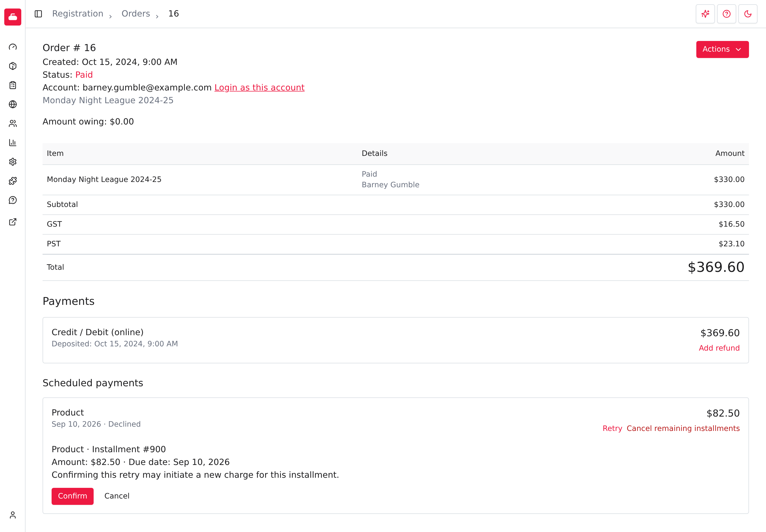Screen dimensions: 766x532
Task: Go to Orders breadcrumb
Action: pos(136,14)
